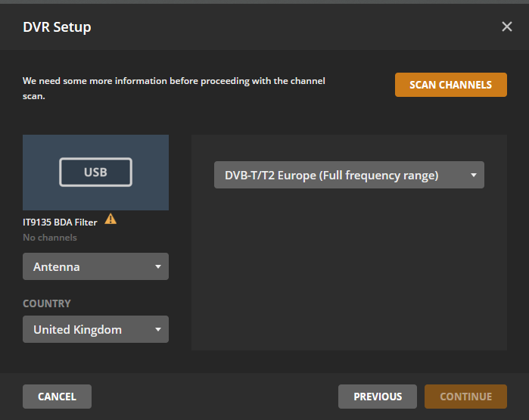Click the DVR Setup dialog title

coord(57,27)
